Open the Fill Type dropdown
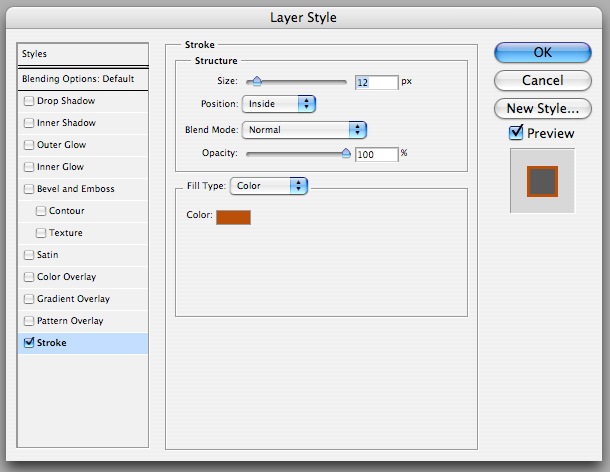 [x=268, y=185]
